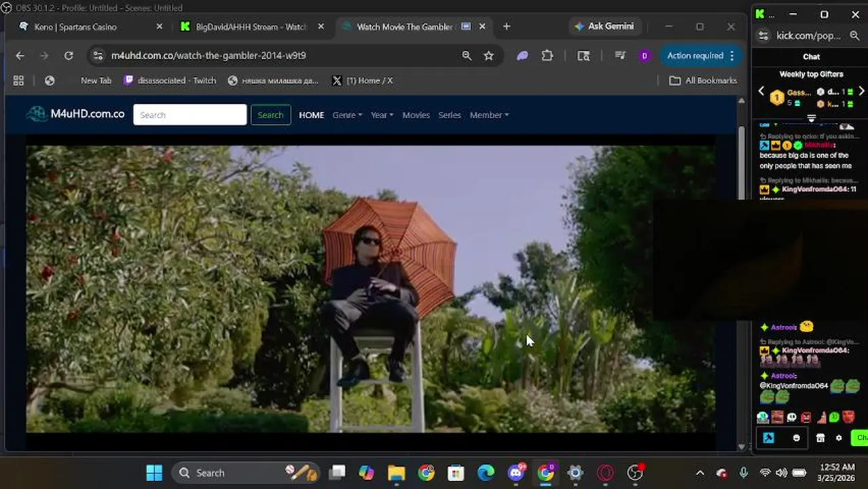The width and height of the screenshot is (868, 489).
Task: Open File Explorer from taskbar
Action: coord(396,473)
